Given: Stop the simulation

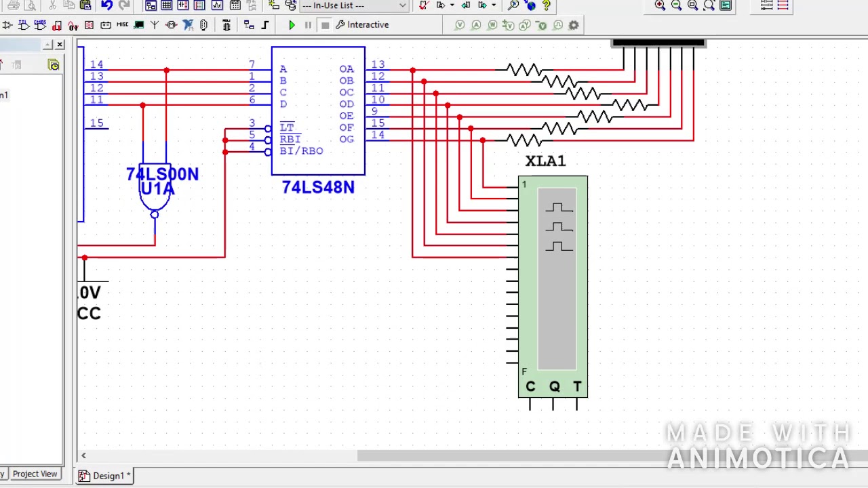Looking at the screenshot, I should (x=325, y=25).
